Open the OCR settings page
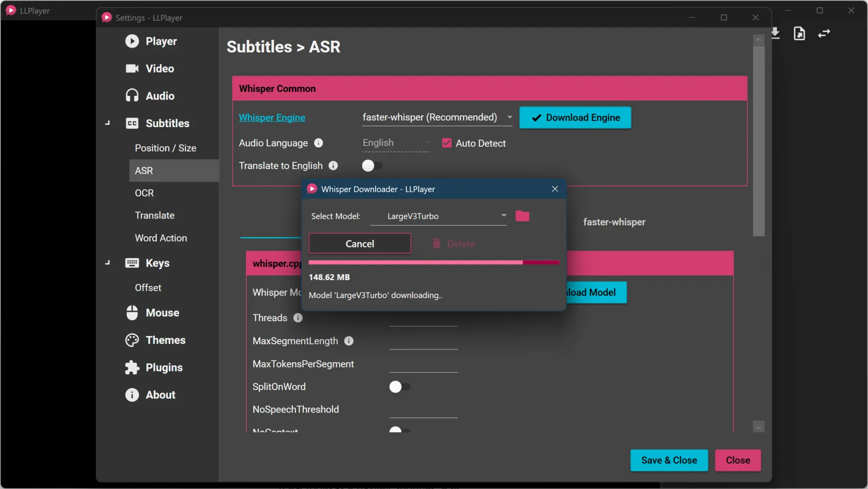 [144, 193]
